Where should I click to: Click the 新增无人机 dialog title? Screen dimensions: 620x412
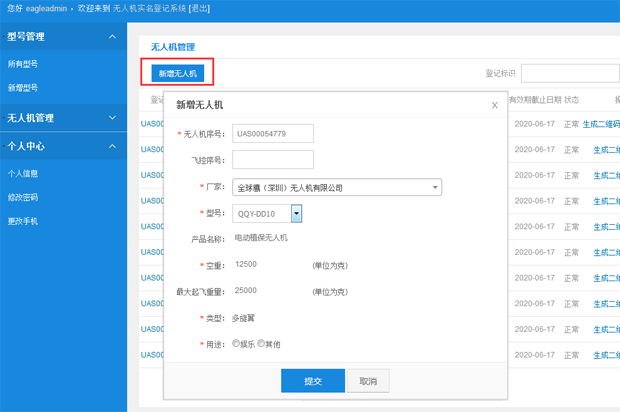pos(199,105)
